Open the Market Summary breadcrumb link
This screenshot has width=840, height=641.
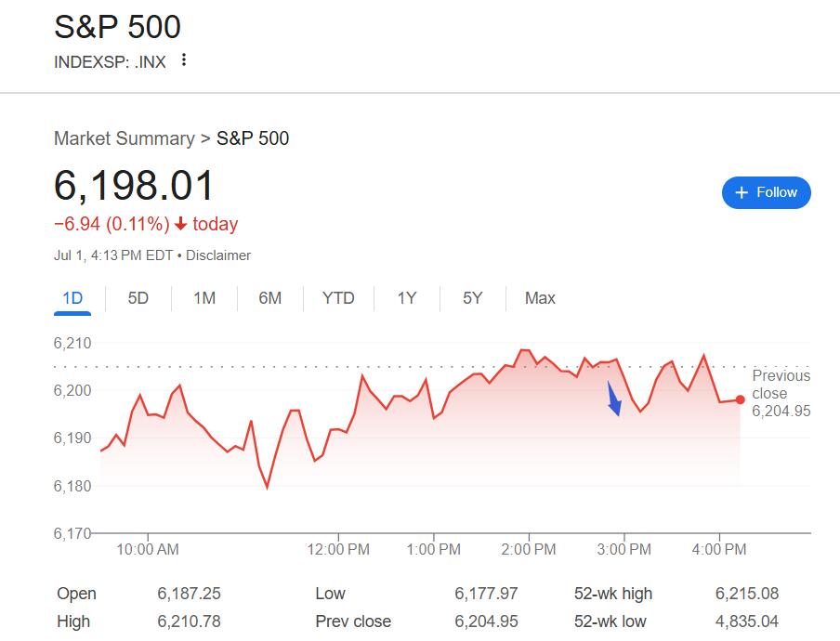pyautogui.click(x=124, y=138)
